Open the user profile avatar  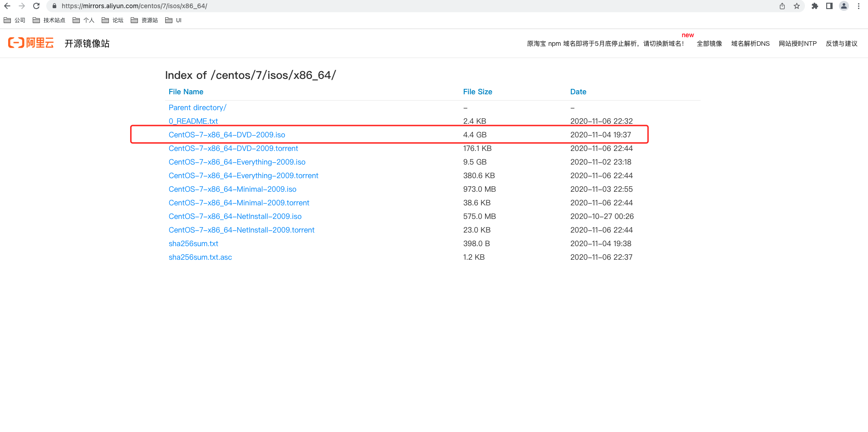[x=844, y=6]
